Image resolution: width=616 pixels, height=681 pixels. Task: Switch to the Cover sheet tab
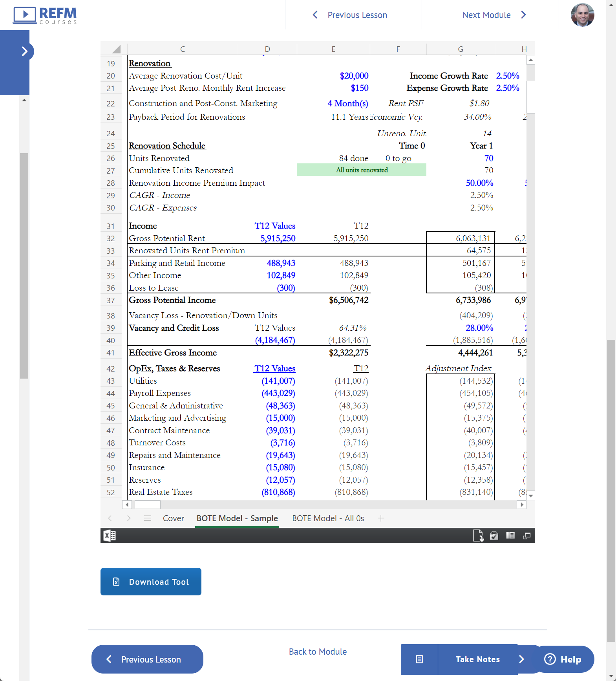coord(173,518)
